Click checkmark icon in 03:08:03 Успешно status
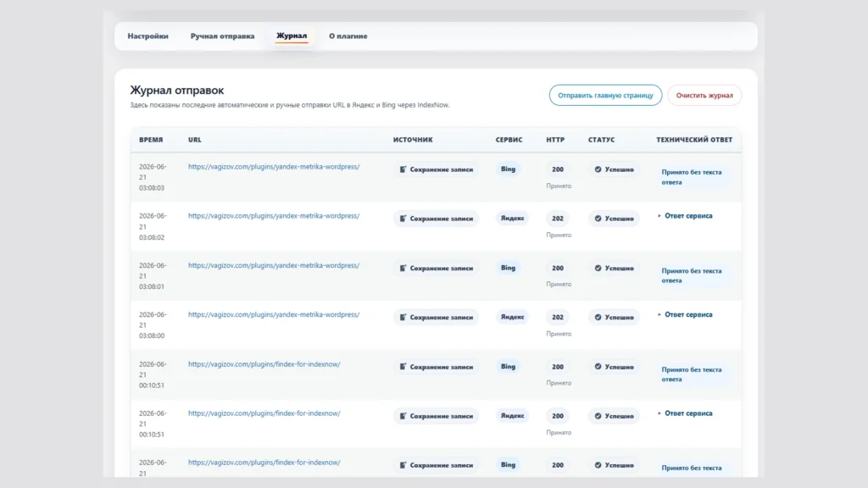The height and width of the screenshot is (488, 868). pyautogui.click(x=598, y=169)
